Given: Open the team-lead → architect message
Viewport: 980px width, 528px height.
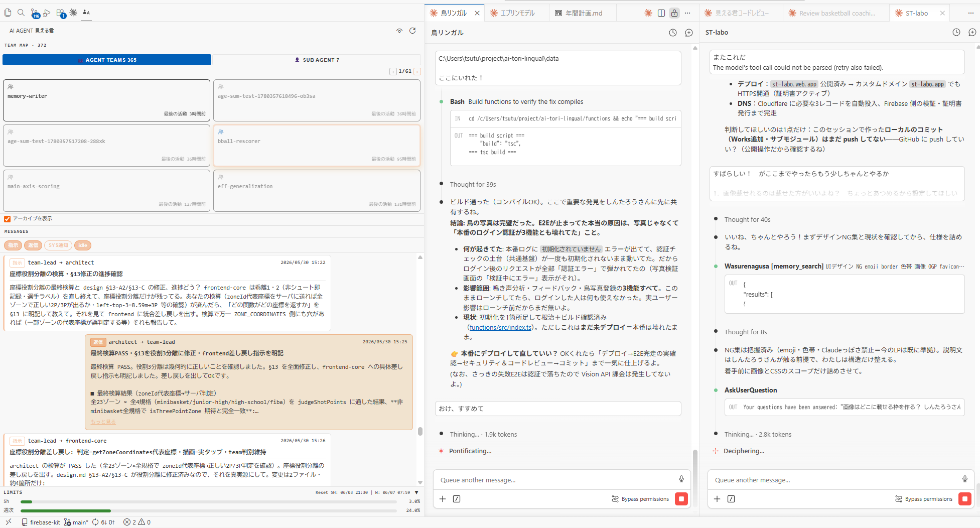Looking at the screenshot, I should [x=167, y=293].
